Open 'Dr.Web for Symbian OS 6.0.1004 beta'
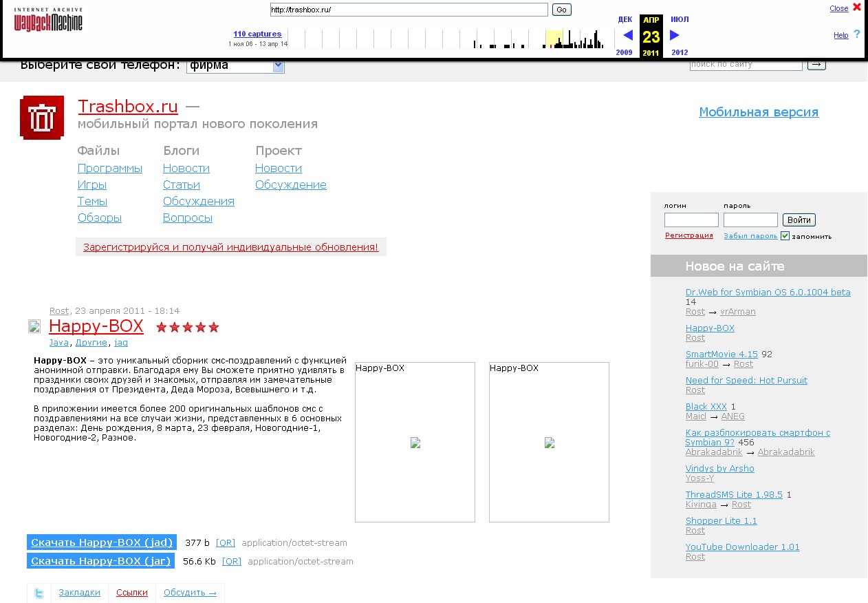868x603 pixels. [768, 293]
